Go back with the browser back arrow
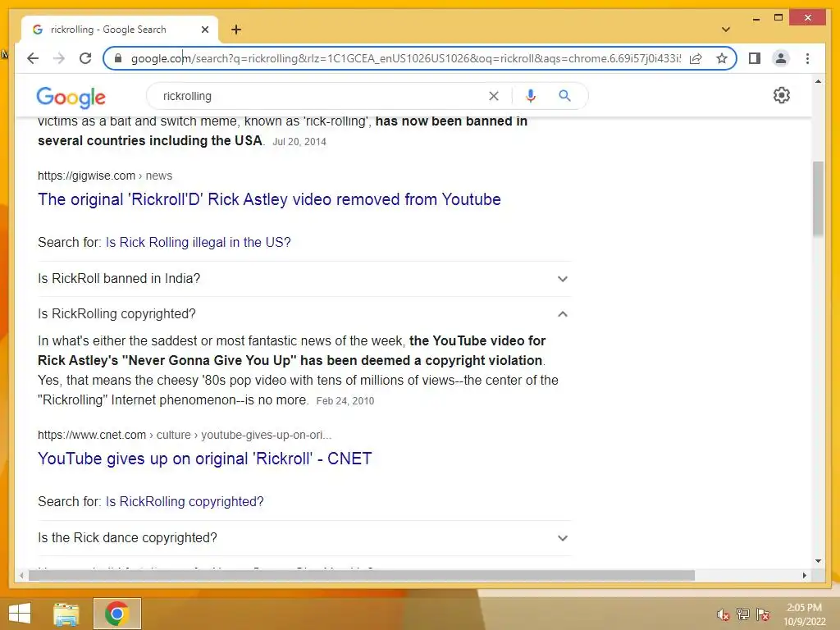840x630 pixels. click(x=33, y=58)
